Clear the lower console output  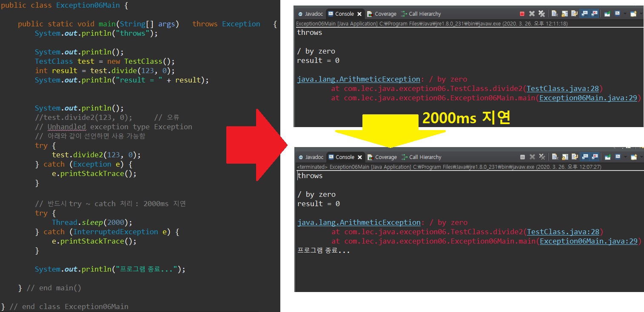pos(555,157)
